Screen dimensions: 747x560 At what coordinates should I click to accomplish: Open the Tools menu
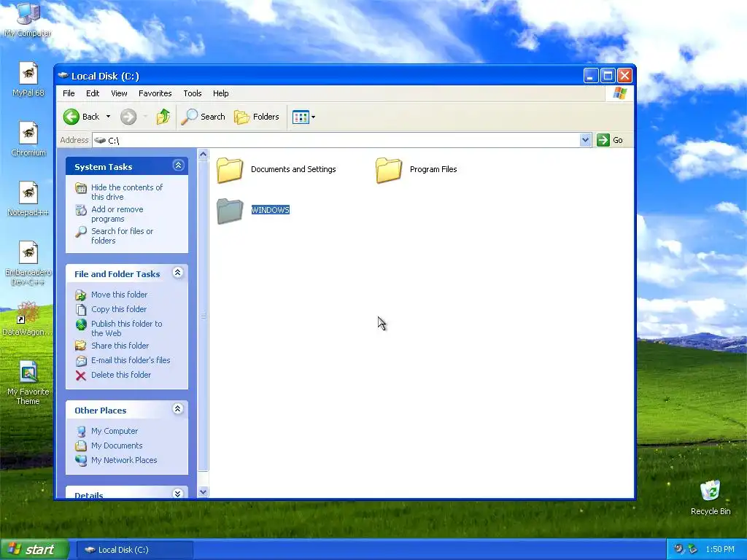[193, 93]
